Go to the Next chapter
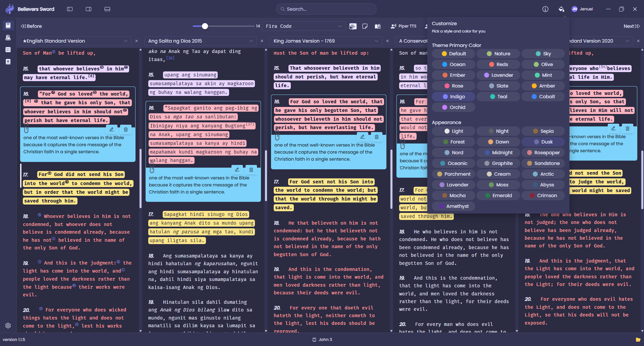Image resolution: width=644 pixels, height=346 pixels. (632, 26)
